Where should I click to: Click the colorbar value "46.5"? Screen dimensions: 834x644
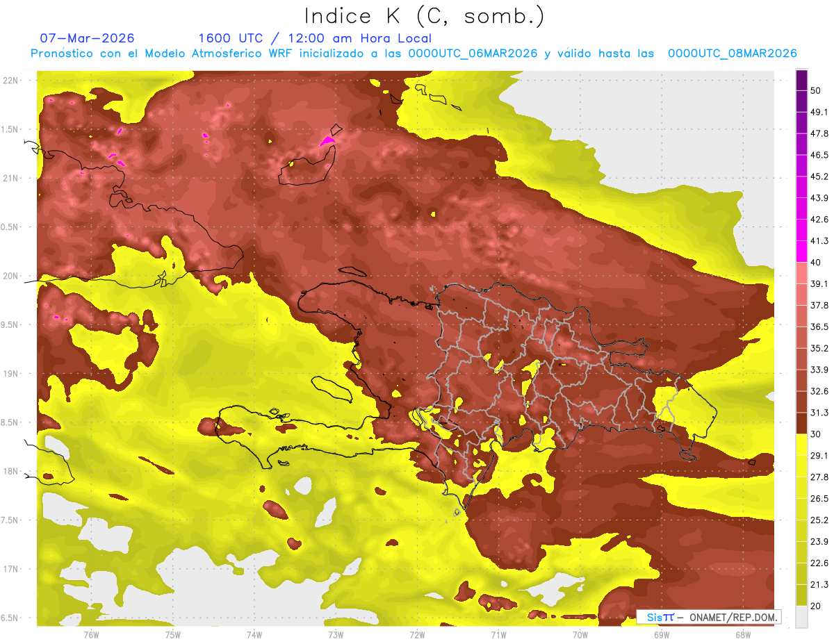coord(819,155)
